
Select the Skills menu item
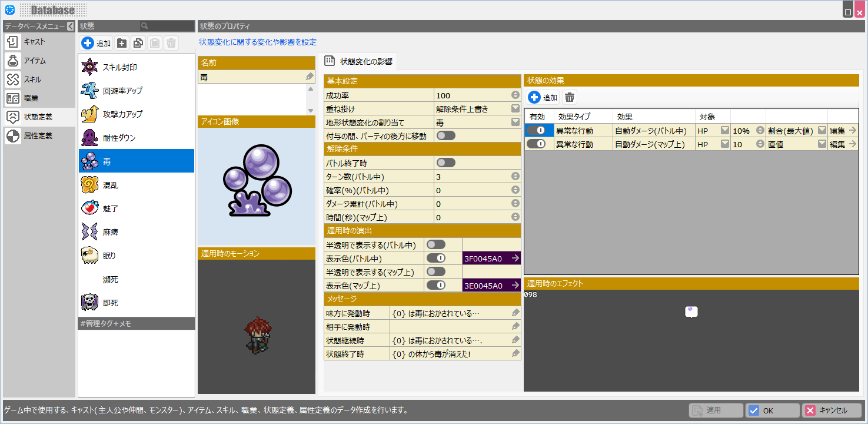pyautogui.click(x=33, y=79)
